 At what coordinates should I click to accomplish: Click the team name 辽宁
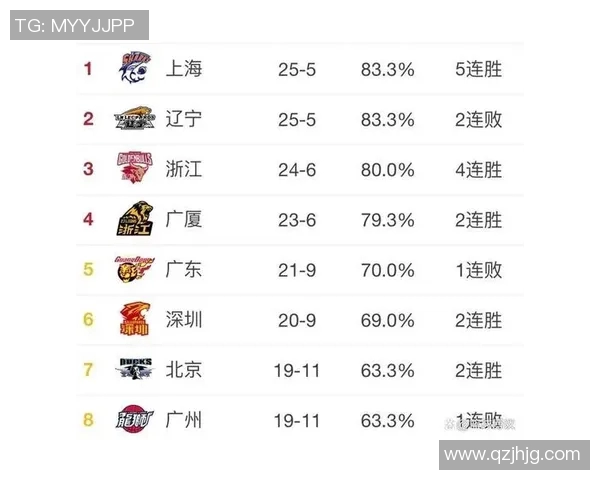[183, 119]
